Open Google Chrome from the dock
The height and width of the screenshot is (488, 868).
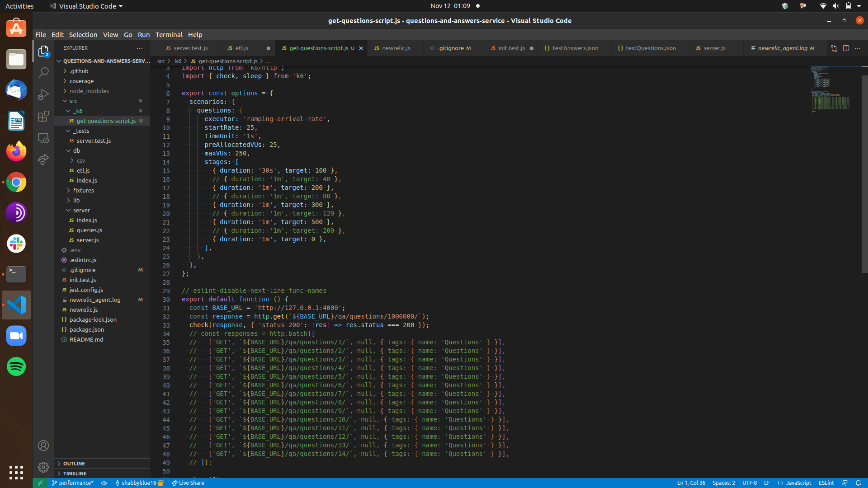(x=16, y=182)
